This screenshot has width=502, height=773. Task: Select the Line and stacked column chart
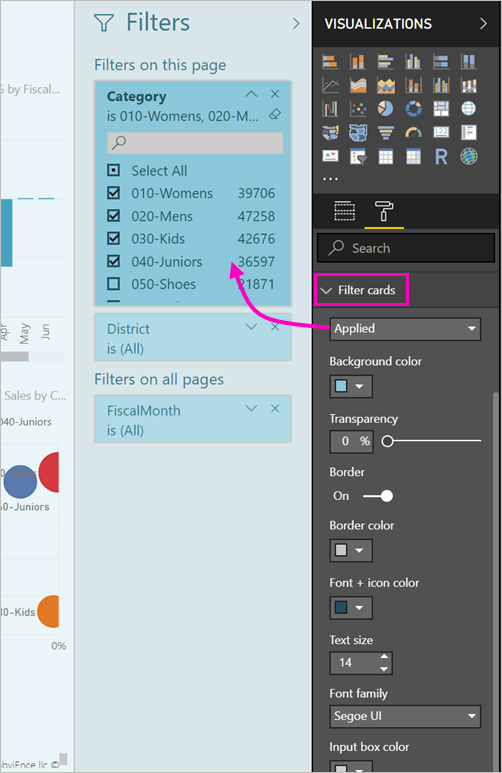(413, 85)
